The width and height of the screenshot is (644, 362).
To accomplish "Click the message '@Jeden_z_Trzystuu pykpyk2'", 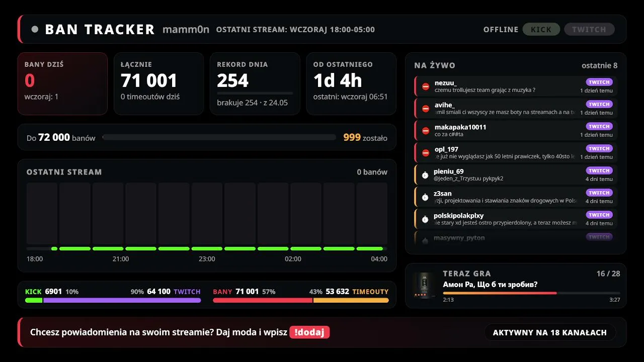I will 468,178.
